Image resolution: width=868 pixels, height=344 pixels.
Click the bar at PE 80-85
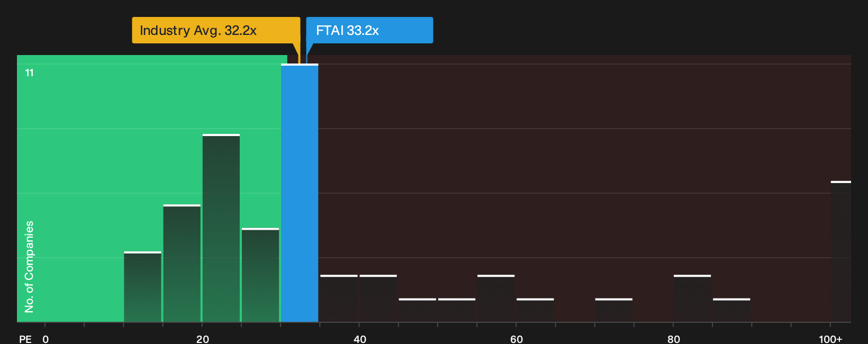coord(692,298)
